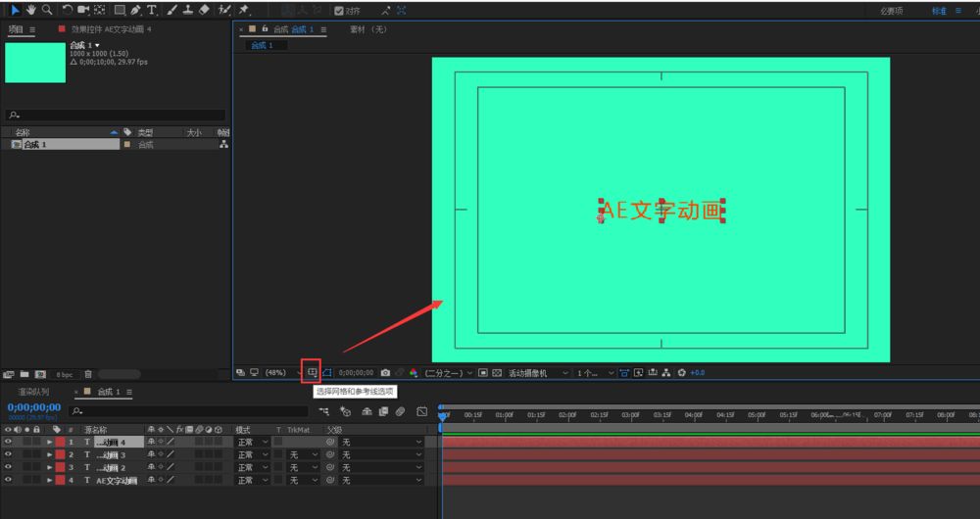Open the graph editor icon
Screen dimensions: 980x519
tap(421, 411)
